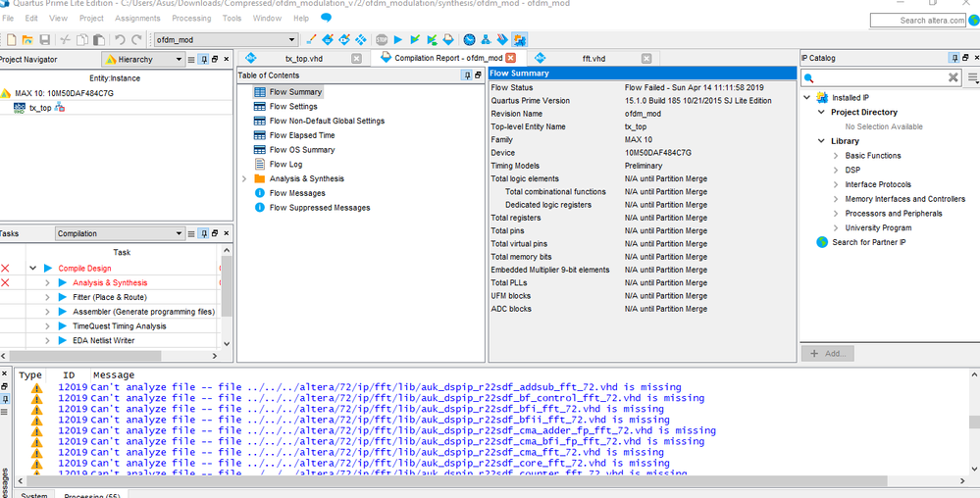Open the TimeQuest Timing Analyzer clock icon
980x498 pixels.
pos(469,39)
